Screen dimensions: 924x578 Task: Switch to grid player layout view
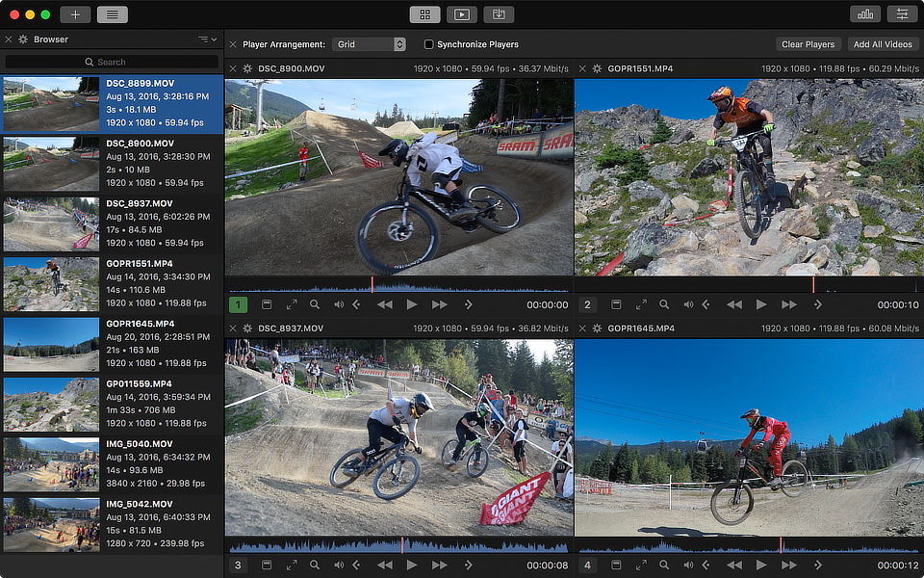point(424,14)
